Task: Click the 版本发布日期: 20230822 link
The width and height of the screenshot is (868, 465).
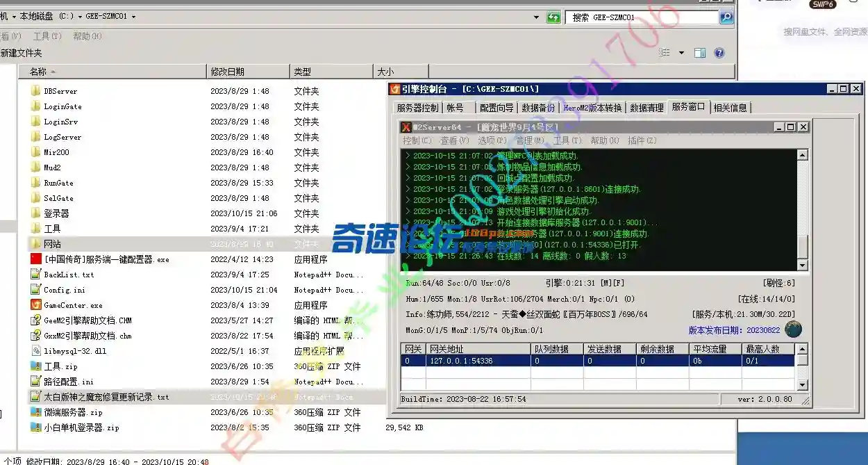Action: point(734,330)
